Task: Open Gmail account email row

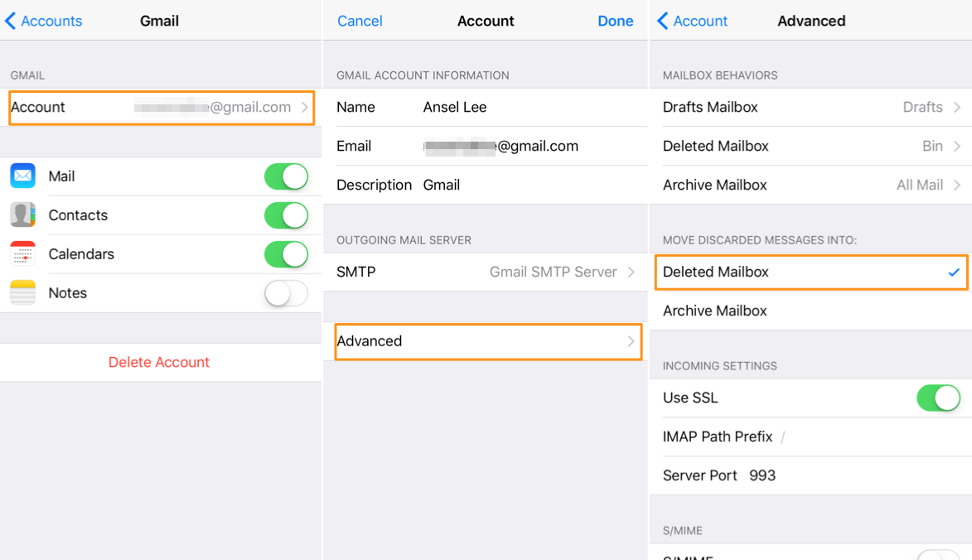Action: coord(162,108)
